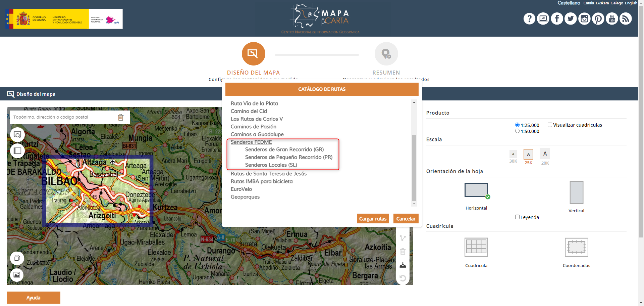Screen dimensions: 644x306
Task: Select Horizontal sheet orientation
Action: click(x=476, y=190)
